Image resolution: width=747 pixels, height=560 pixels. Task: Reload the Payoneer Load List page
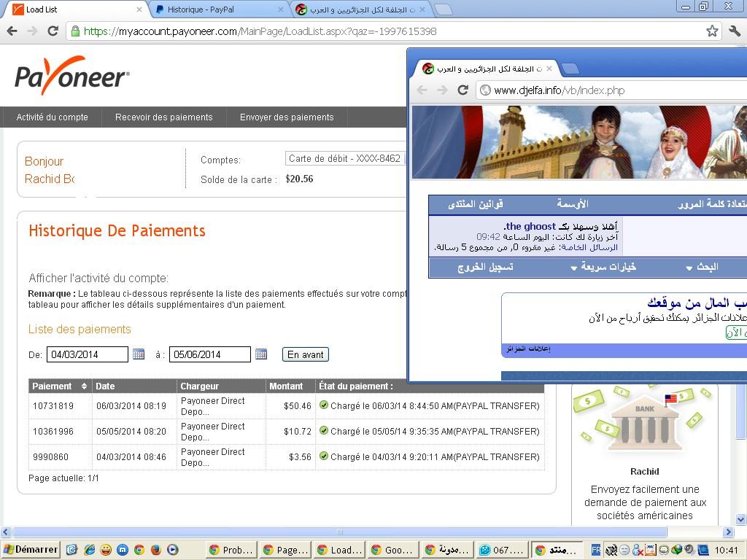[x=53, y=31]
